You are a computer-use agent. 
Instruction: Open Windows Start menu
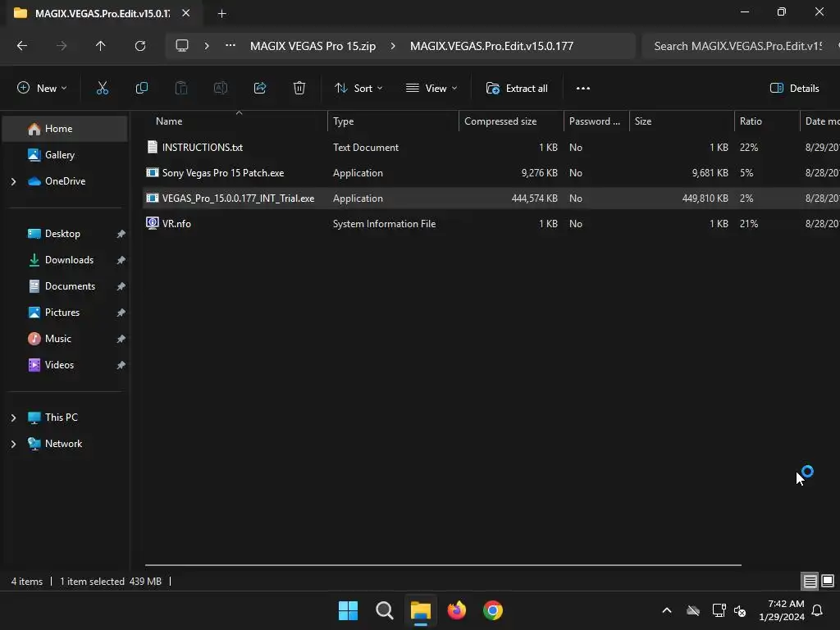pyautogui.click(x=348, y=610)
